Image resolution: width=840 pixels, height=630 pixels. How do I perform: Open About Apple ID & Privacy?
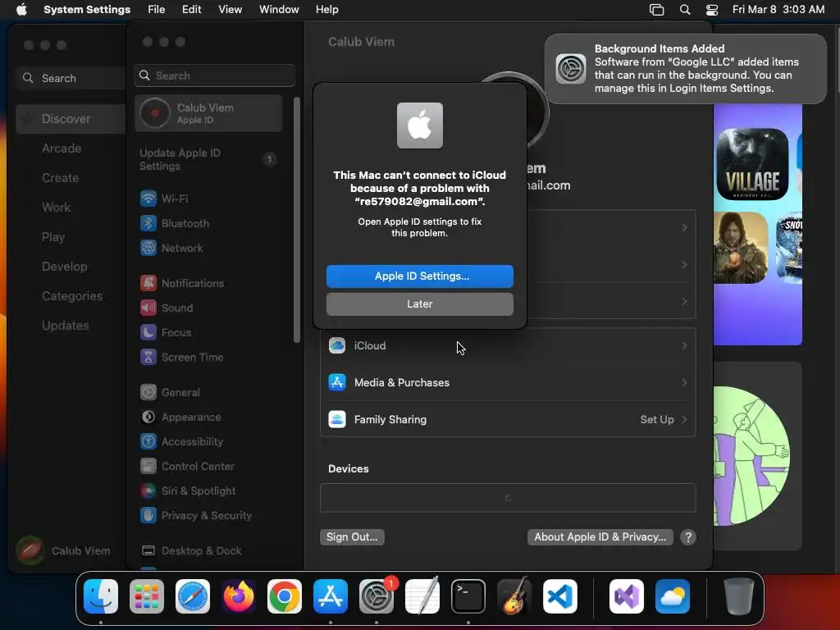point(600,536)
